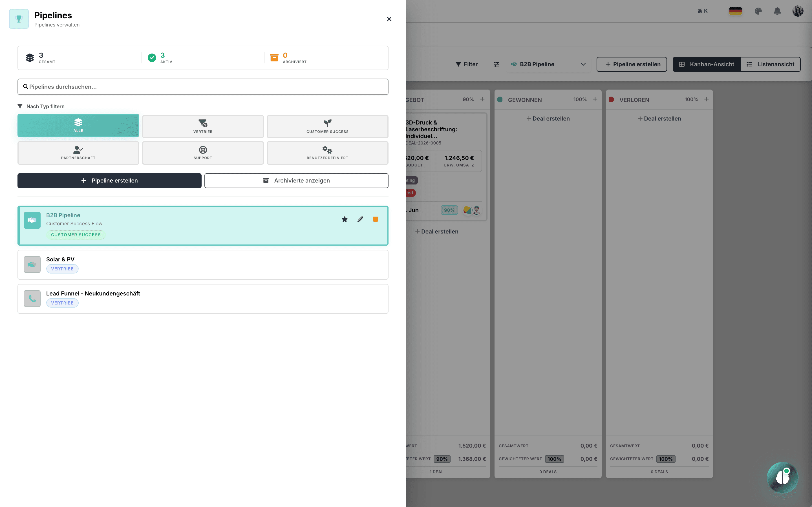Click the German flag language icon
The height and width of the screenshot is (507, 812).
735,11
